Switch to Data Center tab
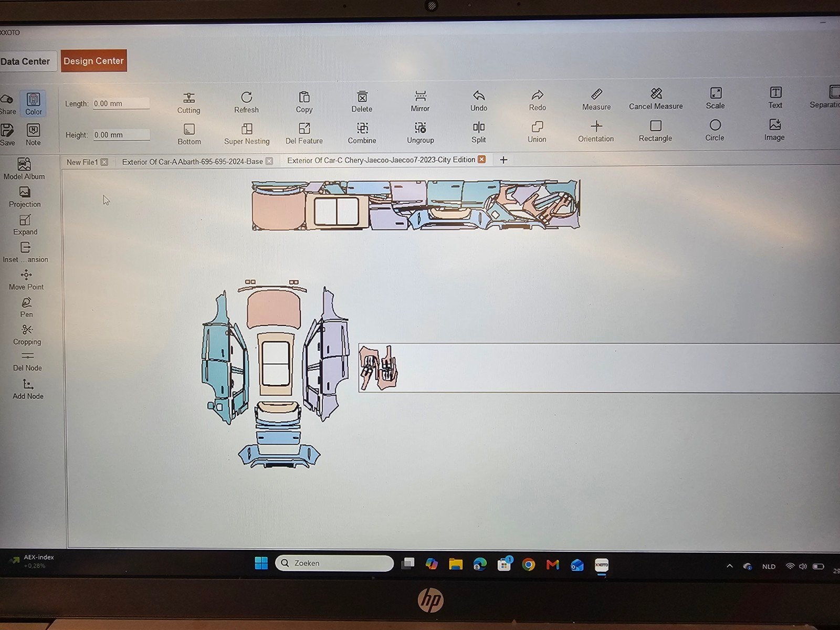 [25, 61]
